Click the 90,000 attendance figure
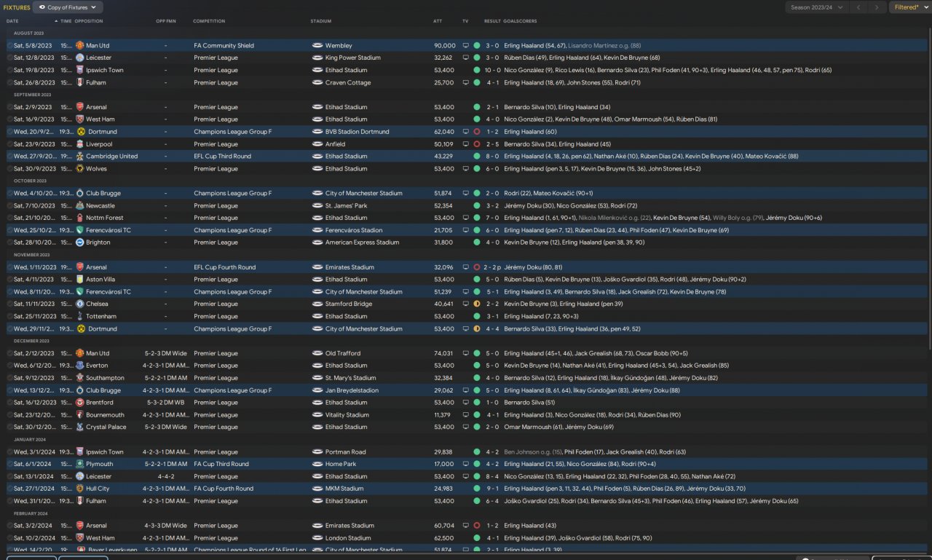This screenshot has width=932, height=560. click(445, 46)
